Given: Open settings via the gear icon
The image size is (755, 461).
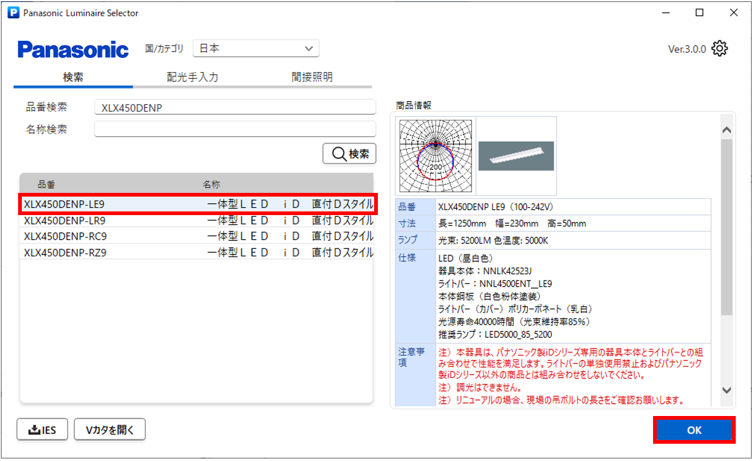Looking at the screenshot, I should tap(720, 49).
